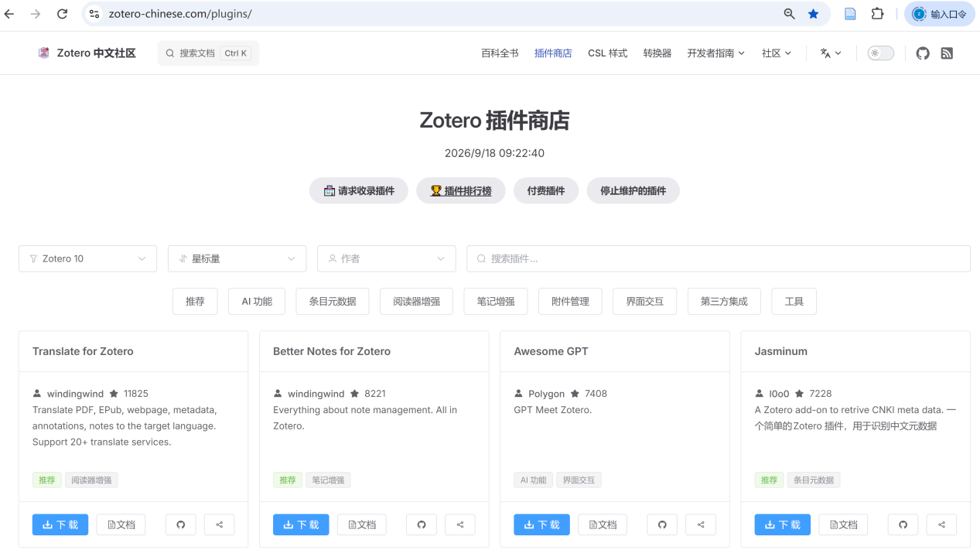
Task: Share the Jasminum plugin
Action: [x=941, y=525]
